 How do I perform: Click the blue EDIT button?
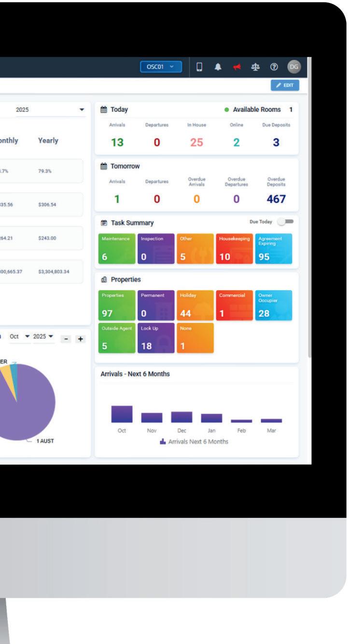click(x=285, y=86)
